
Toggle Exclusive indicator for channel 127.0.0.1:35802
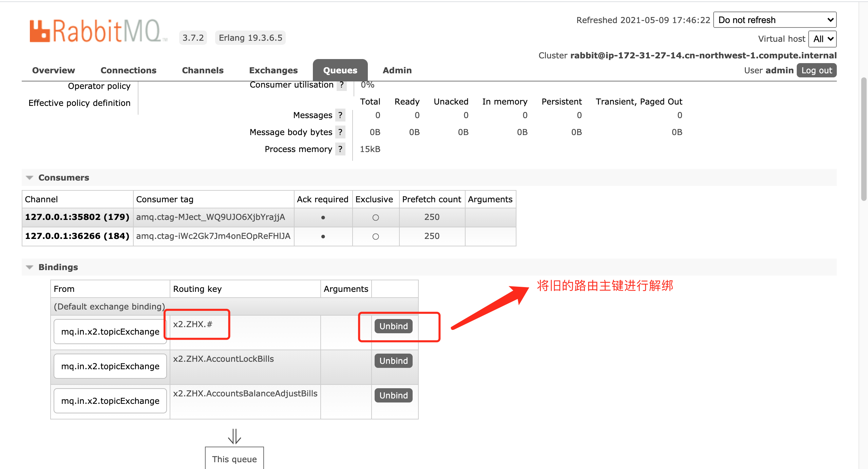(375, 218)
